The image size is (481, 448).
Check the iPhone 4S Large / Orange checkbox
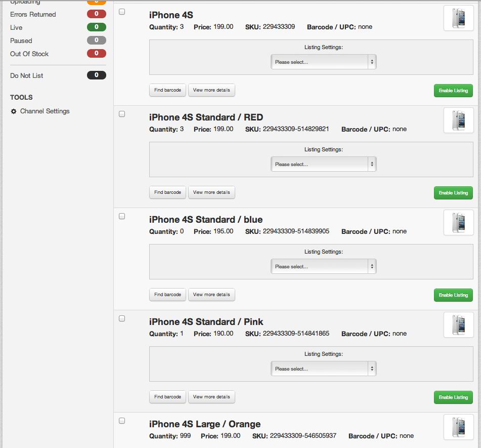pos(122,421)
